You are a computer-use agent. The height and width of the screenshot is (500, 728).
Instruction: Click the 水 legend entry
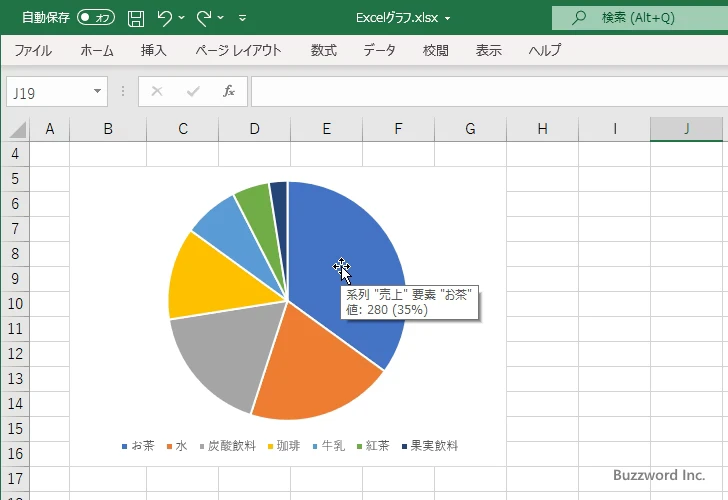coord(177,446)
